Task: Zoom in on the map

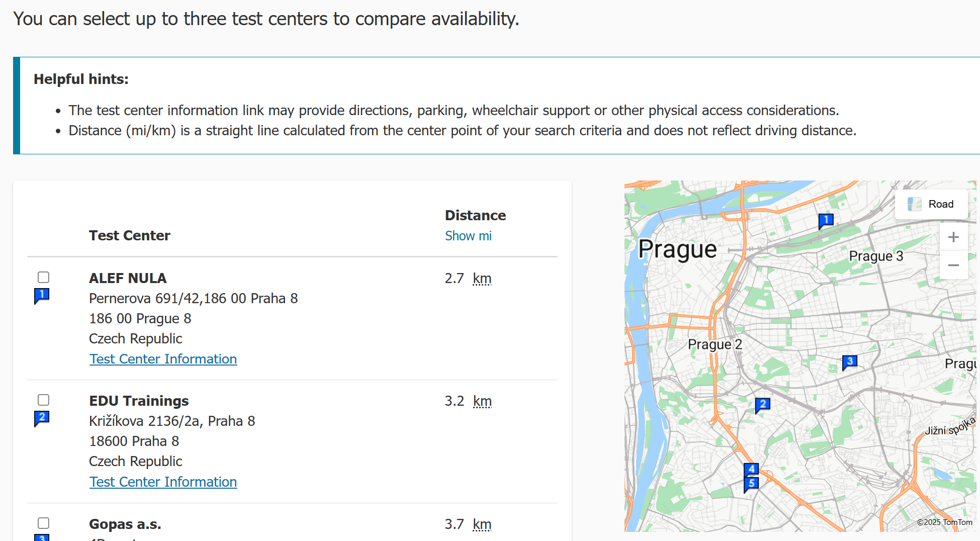Action: [x=953, y=237]
